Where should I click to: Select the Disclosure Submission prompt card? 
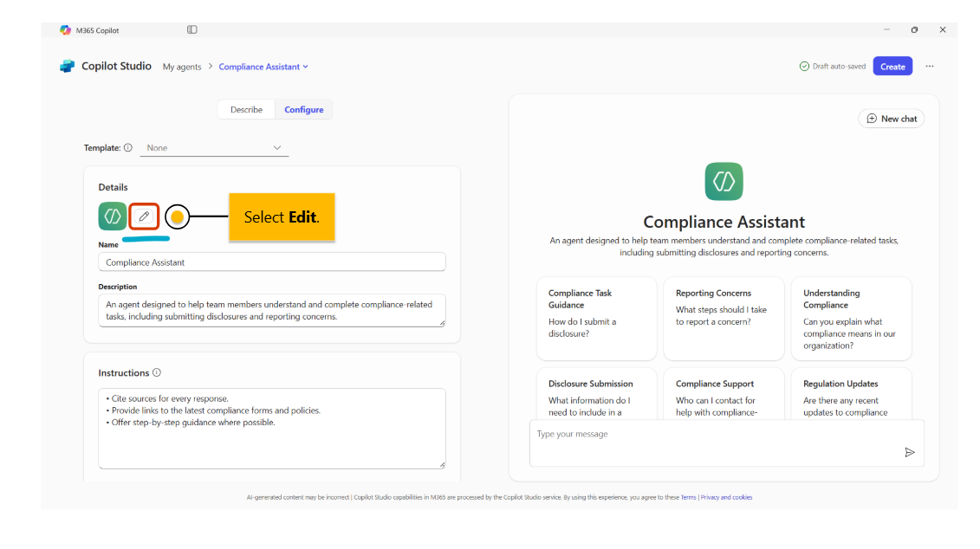click(x=597, y=393)
